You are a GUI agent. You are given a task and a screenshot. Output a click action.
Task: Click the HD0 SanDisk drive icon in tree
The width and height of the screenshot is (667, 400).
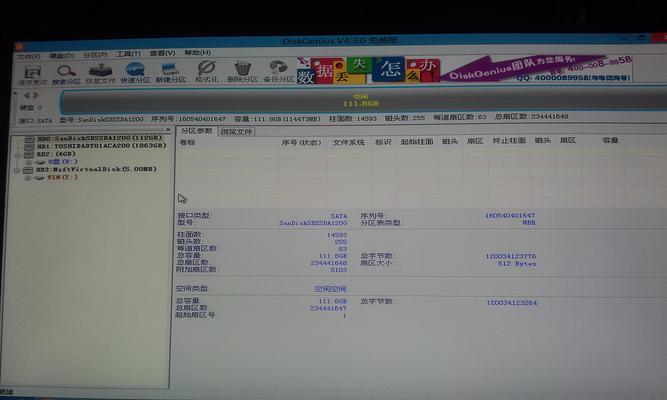click(29, 139)
